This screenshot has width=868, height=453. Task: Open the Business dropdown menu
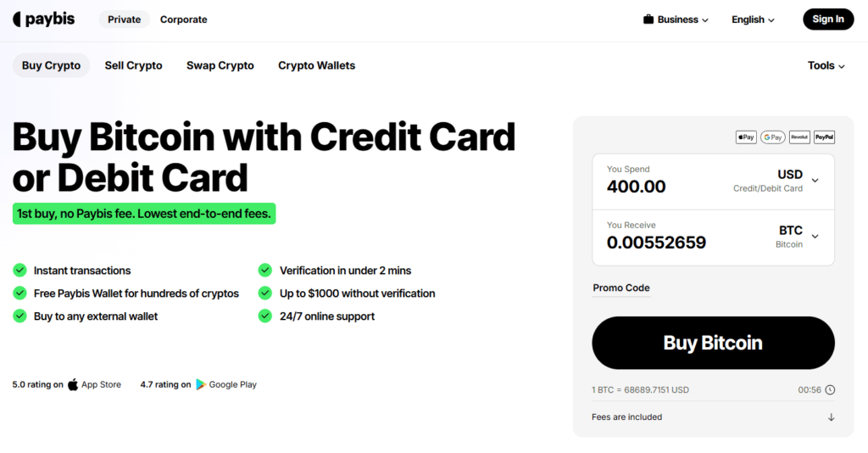(676, 20)
